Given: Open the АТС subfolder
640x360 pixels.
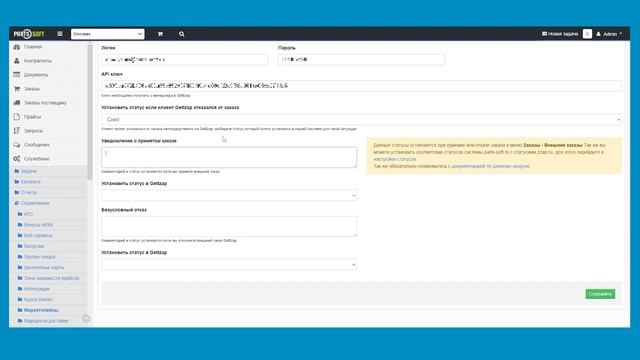Looking at the screenshot, I should pyautogui.click(x=25, y=214).
